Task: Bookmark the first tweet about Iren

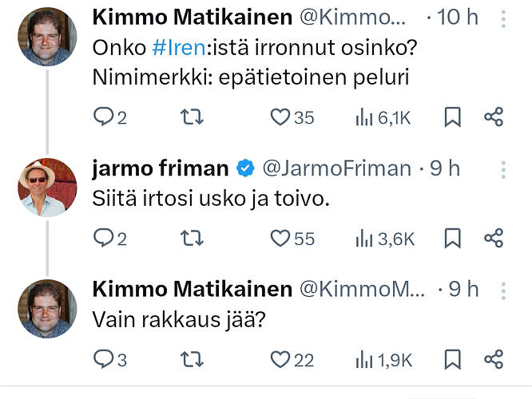Action: pos(452,117)
